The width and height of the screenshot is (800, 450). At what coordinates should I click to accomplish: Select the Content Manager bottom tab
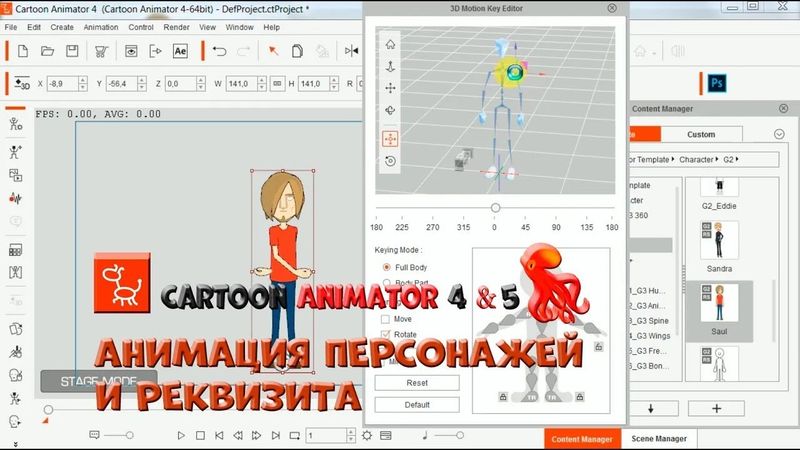(582, 439)
